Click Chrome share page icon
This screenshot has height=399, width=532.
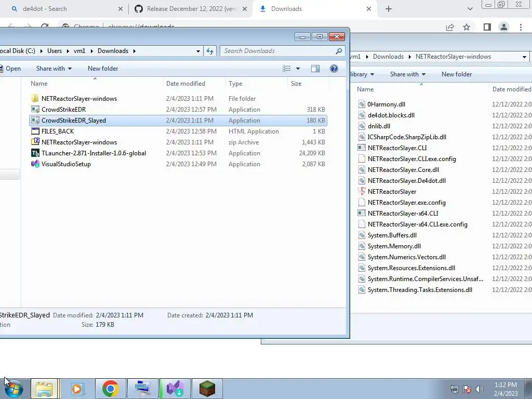450,27
